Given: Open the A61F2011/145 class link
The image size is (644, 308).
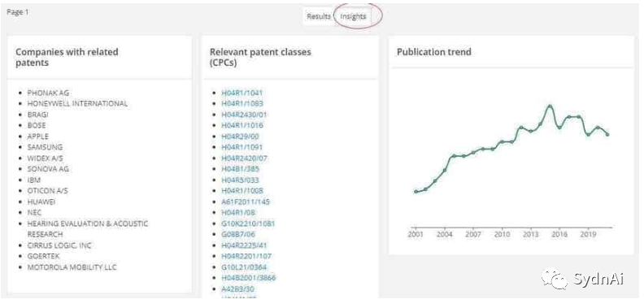Looking at the screenshot, I should [x=246, y=202].
